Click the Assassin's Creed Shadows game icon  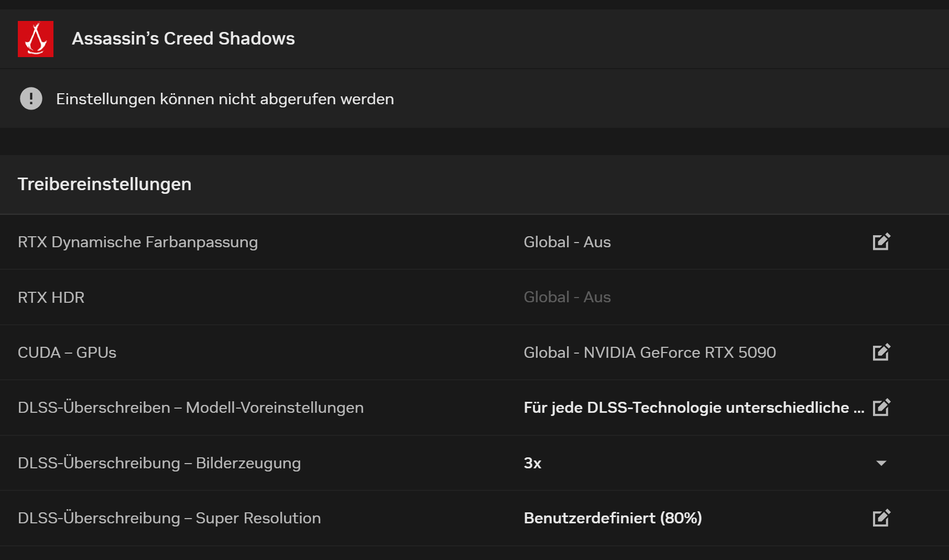35,38
